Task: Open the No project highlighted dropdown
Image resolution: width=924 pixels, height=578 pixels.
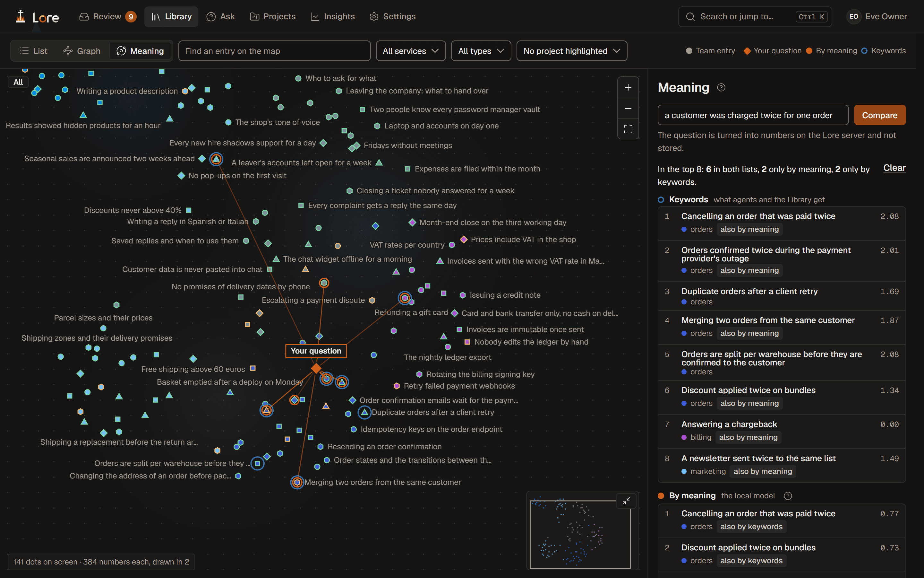Action: (572, 51)
